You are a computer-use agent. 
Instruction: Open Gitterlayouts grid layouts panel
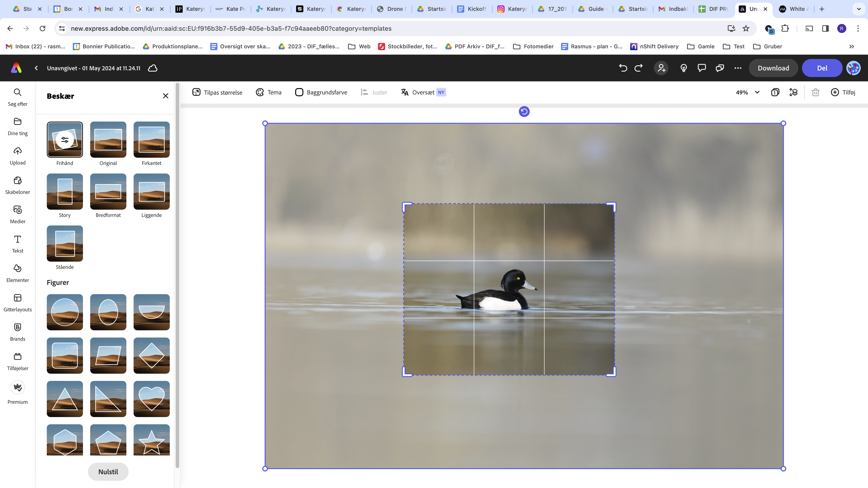(18, 303)
